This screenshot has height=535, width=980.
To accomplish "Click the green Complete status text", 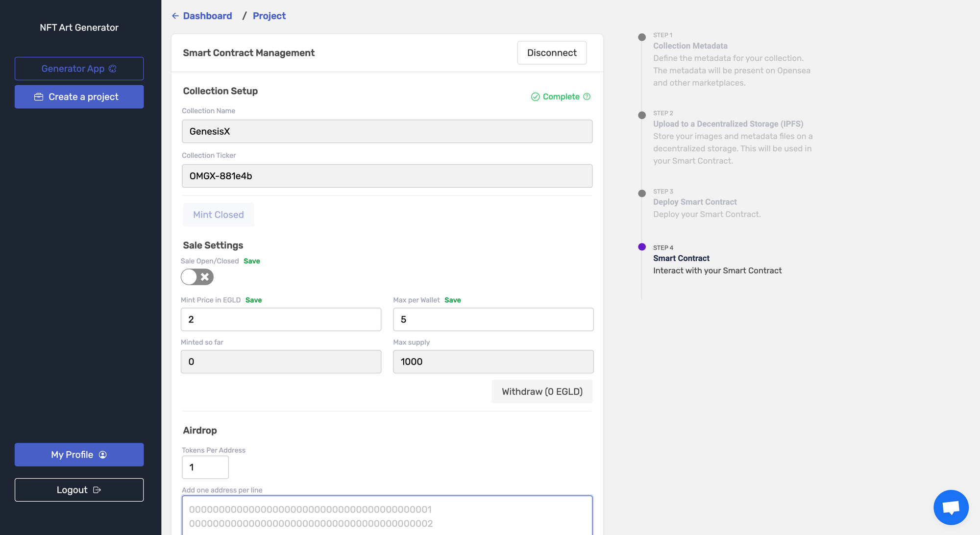I will click(x=561, y=97).
